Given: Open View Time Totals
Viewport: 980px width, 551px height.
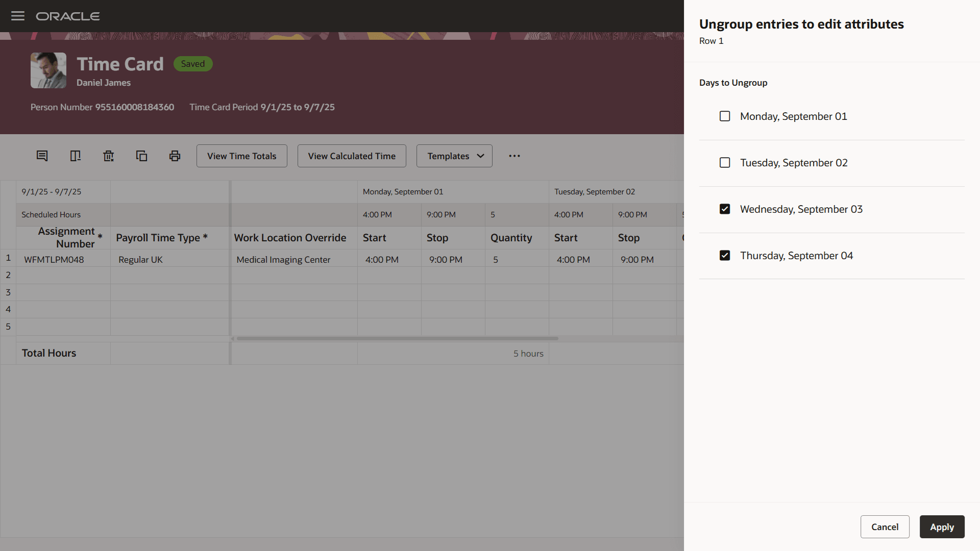Looking at the screenshot, I should pyautogui.click(x=241, y=156).
